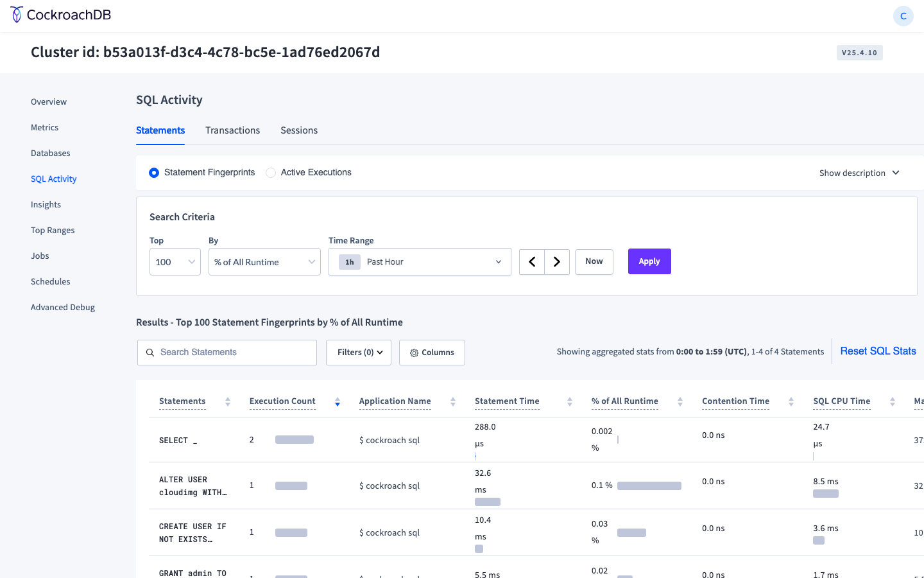Viewport: 924px width, 578px height.
Task: Open Top Ranges in the sidebar
Action: (53, 230)
